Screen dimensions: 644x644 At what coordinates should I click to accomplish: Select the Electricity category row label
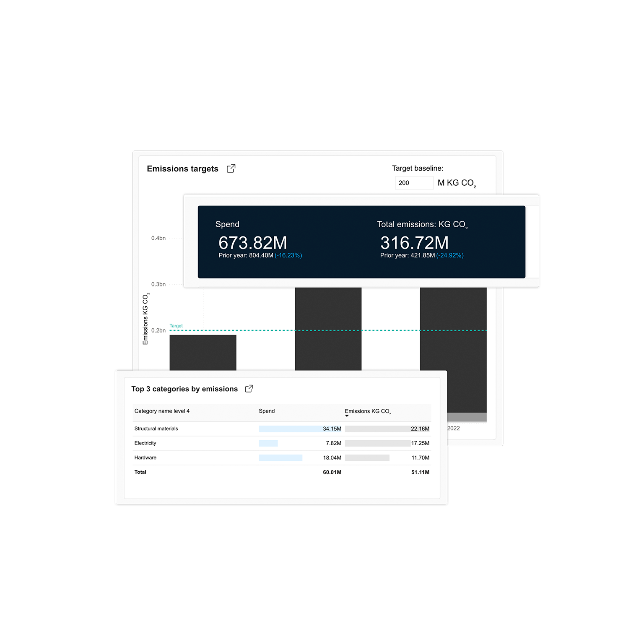(x=145, y=443)
